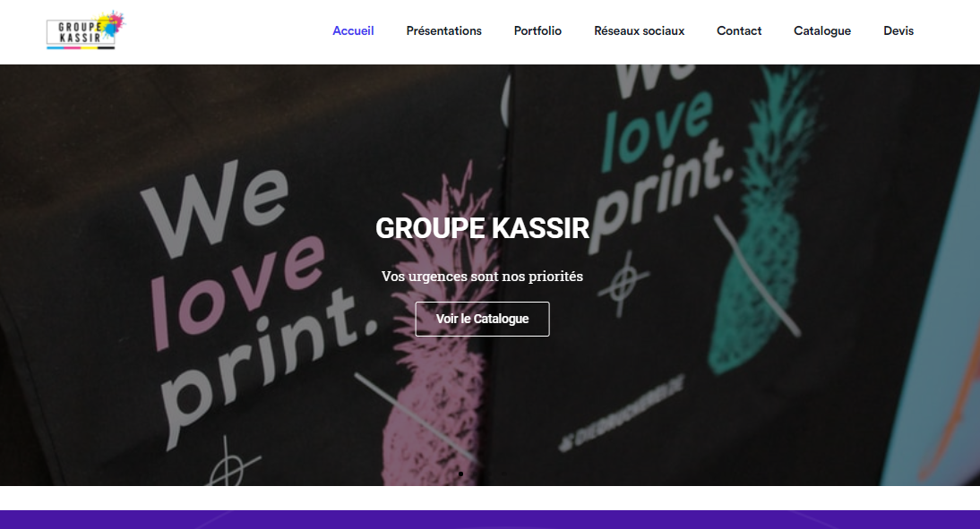Viewport: 980px width, 529px height.
Task: Click the Vos urgences sont nos priorités tagline
Action: 483,276
